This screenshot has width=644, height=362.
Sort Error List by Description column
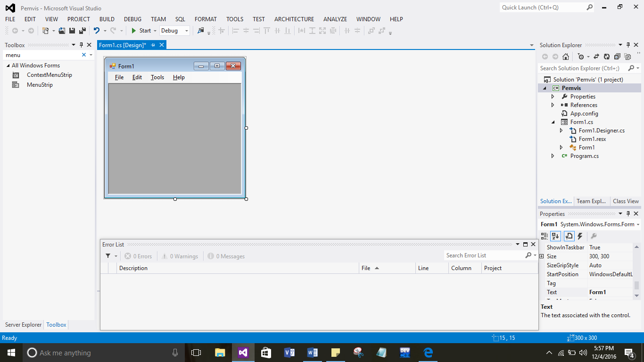pyautogui.click(x=238, y=268)
